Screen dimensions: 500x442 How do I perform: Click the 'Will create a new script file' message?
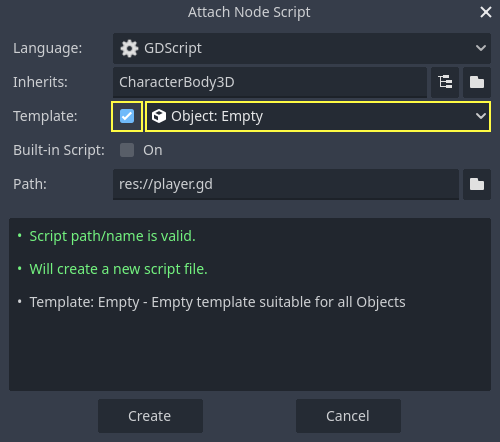118,269
